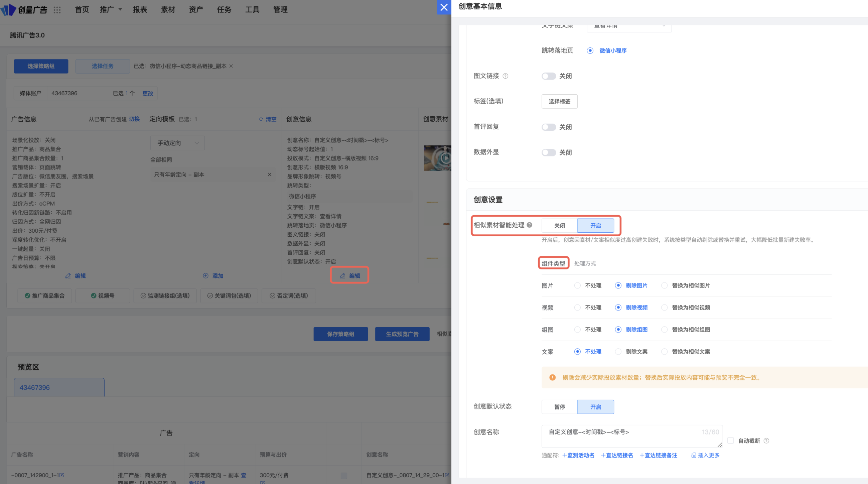Toggle the 图文链接 switch
This screenshot has height=484, width=868.
click(549, 76)
